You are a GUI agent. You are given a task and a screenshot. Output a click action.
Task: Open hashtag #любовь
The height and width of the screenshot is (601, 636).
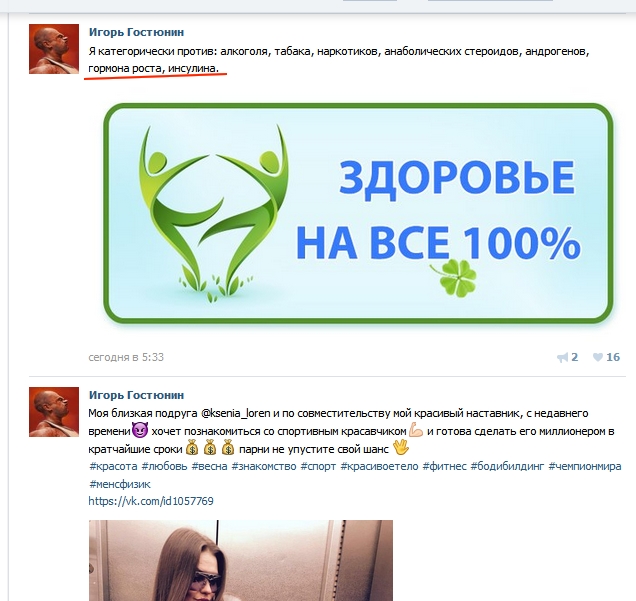click(x=164, y=466)
